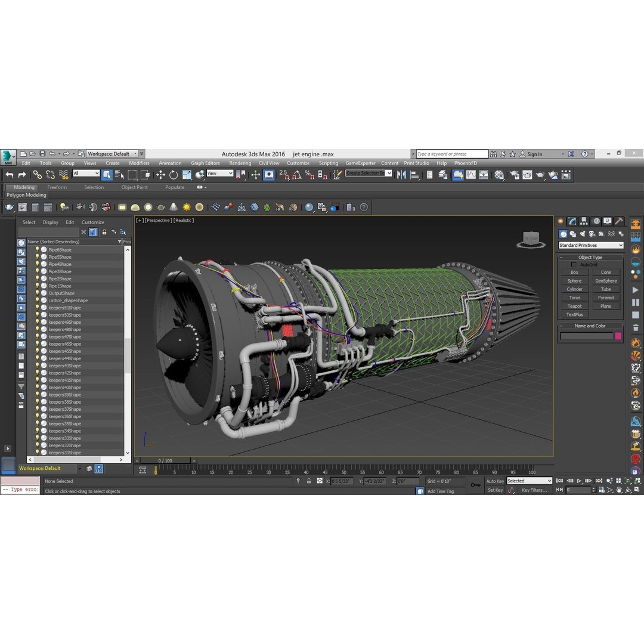
Task: Switch to the Freeform ribbon tab
Action: (57, 187)
